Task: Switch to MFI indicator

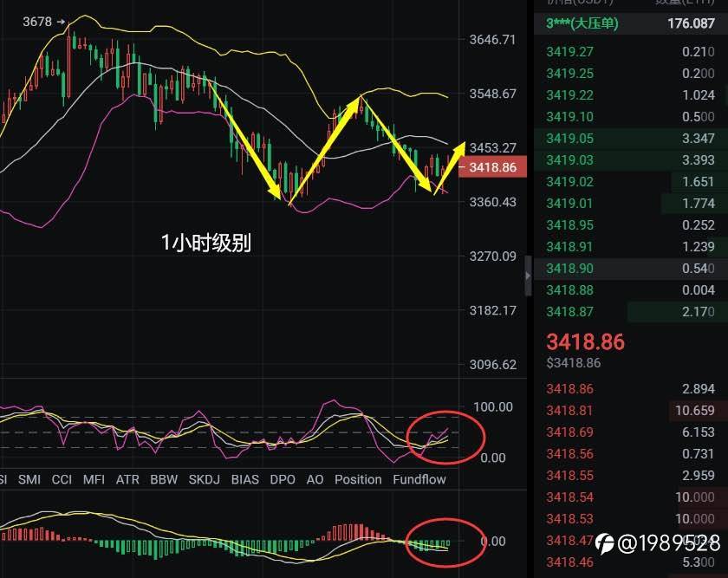Action: (x=94, y=479)
